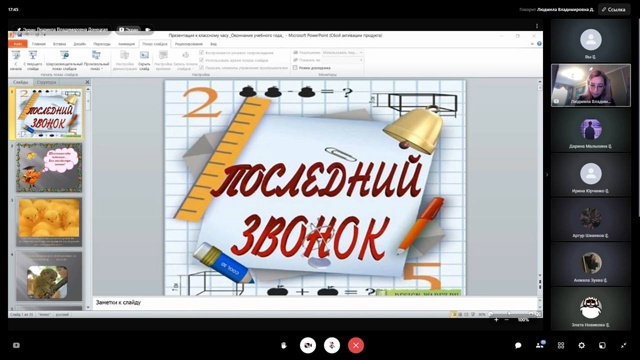Image resolution: width=640 pixels, height=360 pixels.
Task: Open the three-dot menu above shared screen
Action: click(x=537, y=26)
